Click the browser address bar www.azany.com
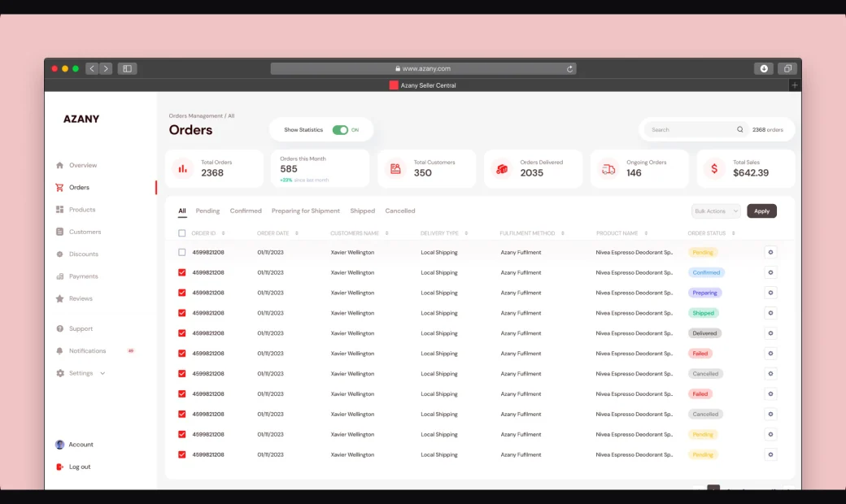 click(x=423, y=68)
